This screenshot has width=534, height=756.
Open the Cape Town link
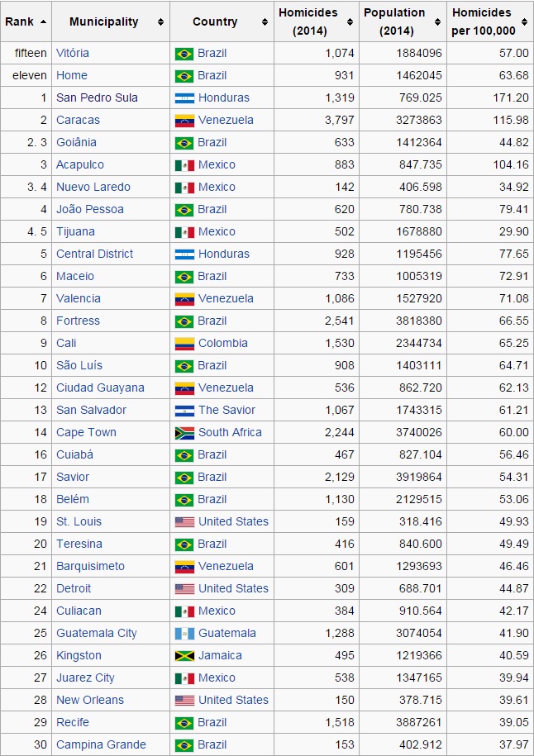[x=86, y=432]
